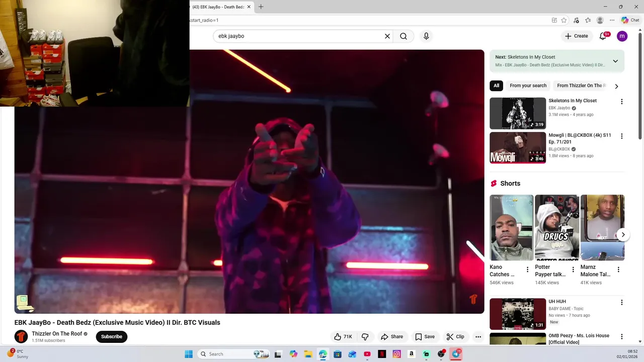
Task: Open more actions ellipsis below video
Action: (478, 336)
